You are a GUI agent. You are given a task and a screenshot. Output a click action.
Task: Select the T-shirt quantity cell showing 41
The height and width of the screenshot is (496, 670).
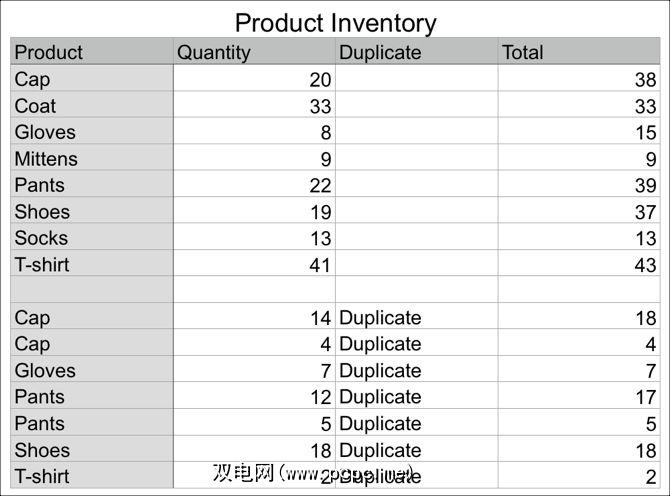pos(254,265)
